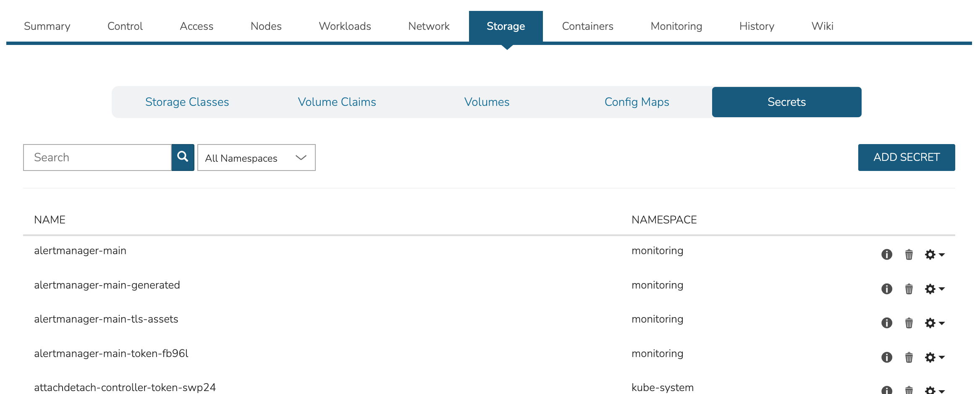This screenshot has height=394, width=980.
Task: Open the All Namespaces dropdown
Action: (256, 158)
